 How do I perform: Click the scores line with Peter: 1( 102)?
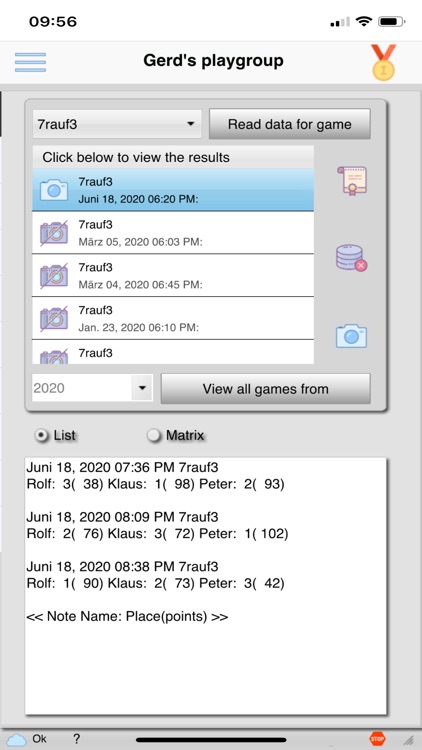coord(157,534)
